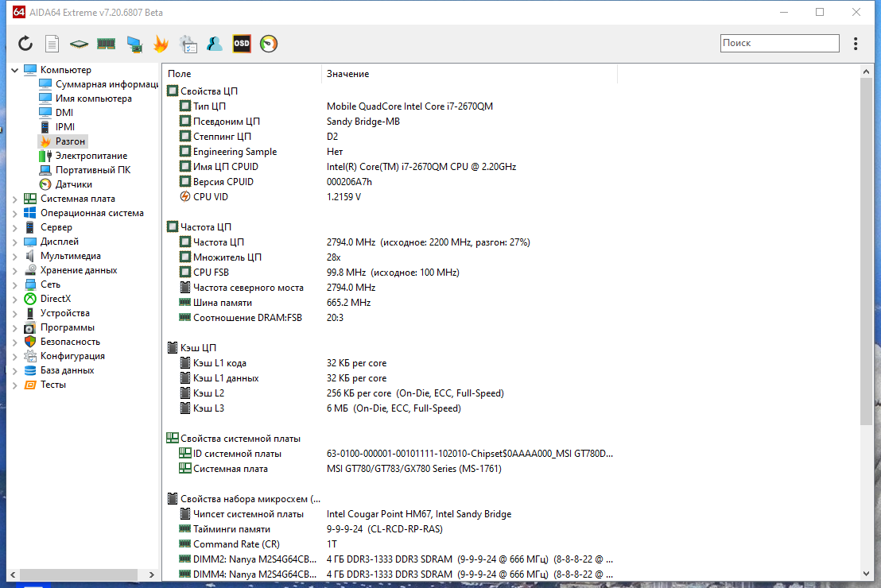Click the Поиск search field
The width and height of the screenshot is (881, 588).
pyautogui.click(x=780, y=43)
